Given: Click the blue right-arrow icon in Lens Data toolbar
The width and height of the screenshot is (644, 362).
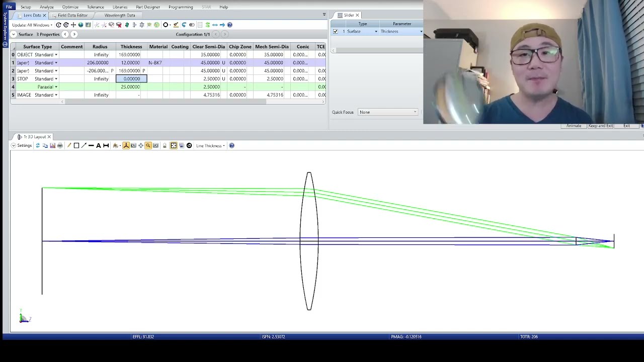Looking at the screenshot, I should pyautogui.click(x=222, y=25).
